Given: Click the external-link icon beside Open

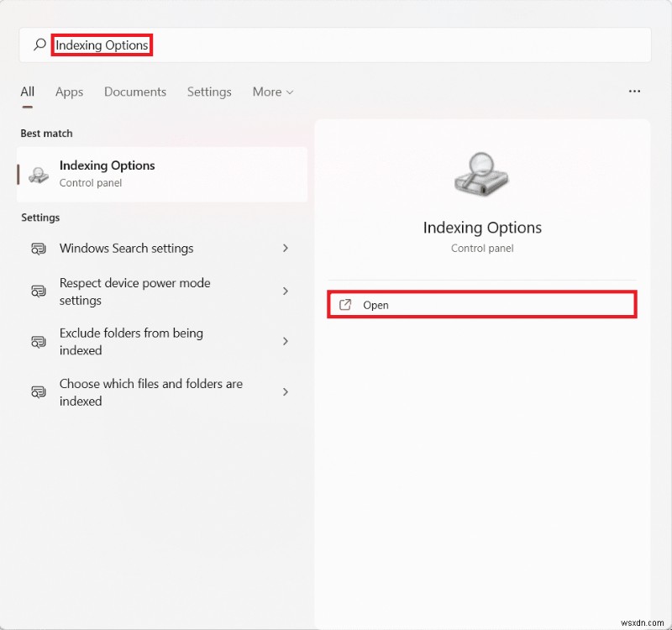Looking at the screenshot, I should (345, 305).
